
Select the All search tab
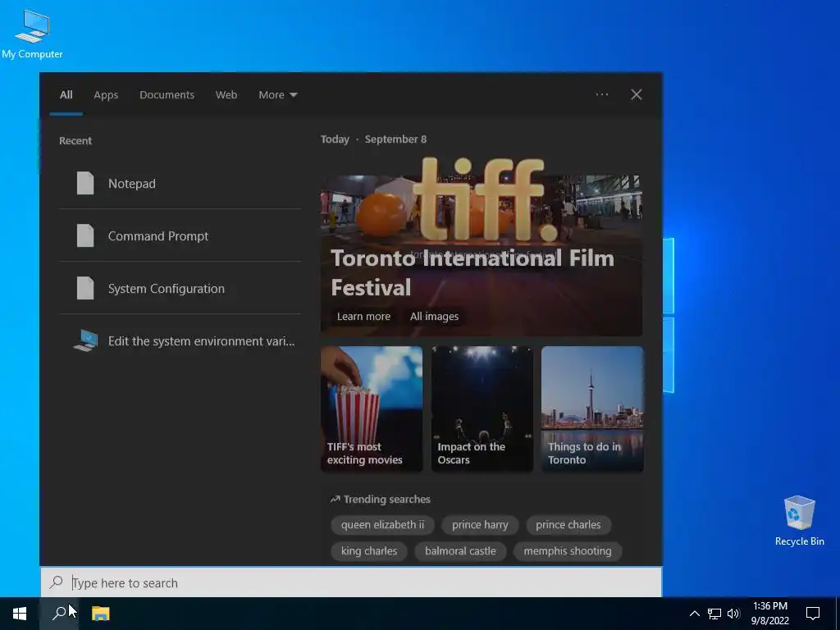(x=66, y=95)
